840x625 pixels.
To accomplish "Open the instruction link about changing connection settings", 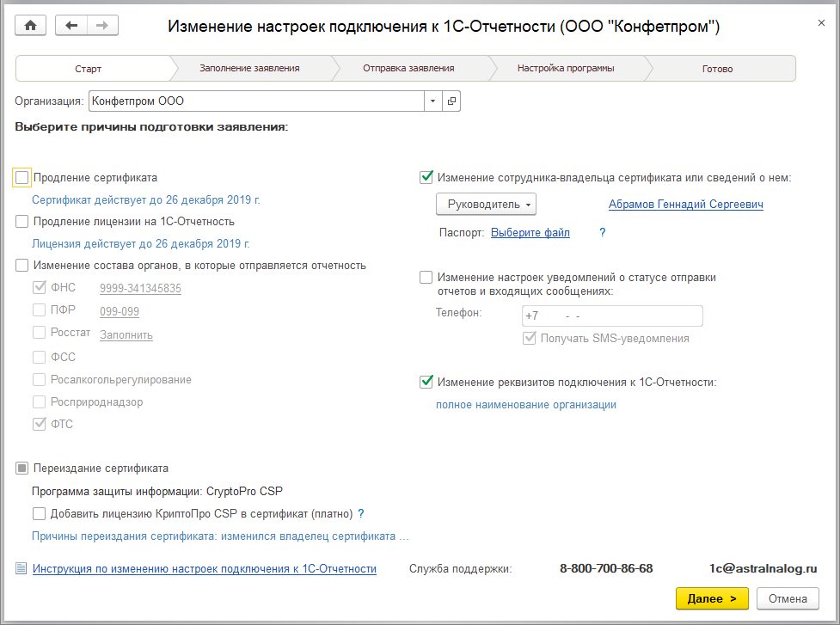I will click(x=205, y=568).
